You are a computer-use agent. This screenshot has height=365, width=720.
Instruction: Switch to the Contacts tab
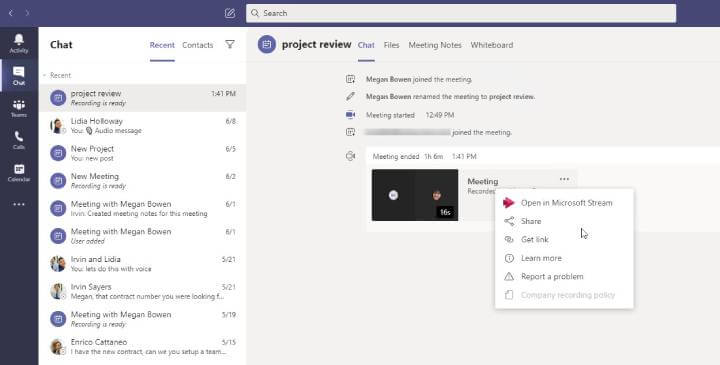click(197, 45)
